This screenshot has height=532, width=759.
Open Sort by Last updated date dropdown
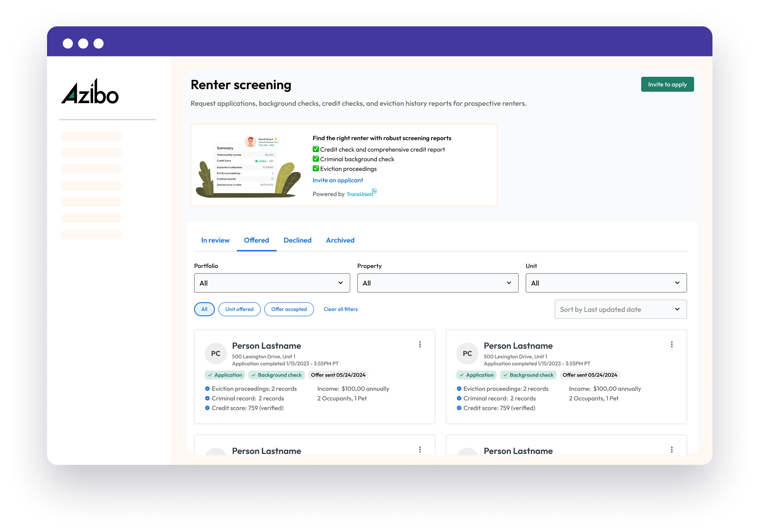point(620,309)
